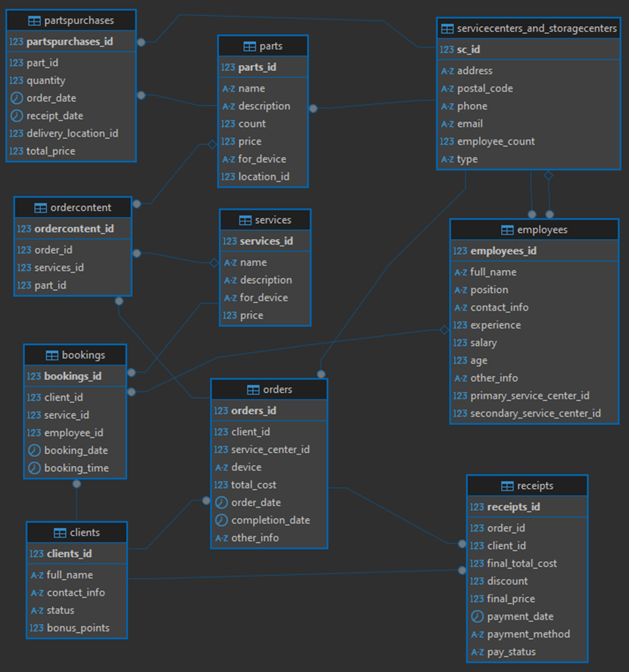This screenshot has height=672, width=629.
Task: Select the clients_id primary key column
Action: [77, 554]
